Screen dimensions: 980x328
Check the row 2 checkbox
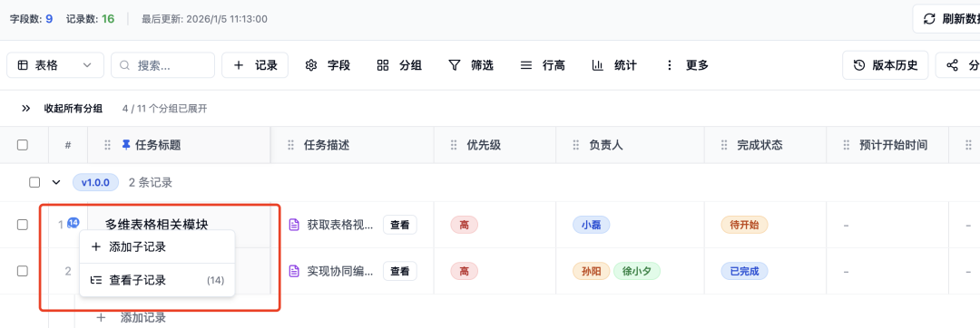23,271
